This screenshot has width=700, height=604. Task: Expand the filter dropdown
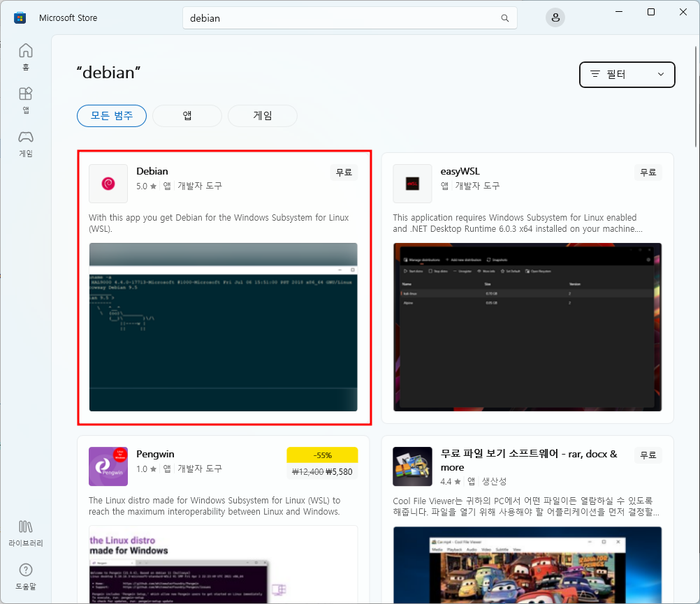(x=627, y=75)
